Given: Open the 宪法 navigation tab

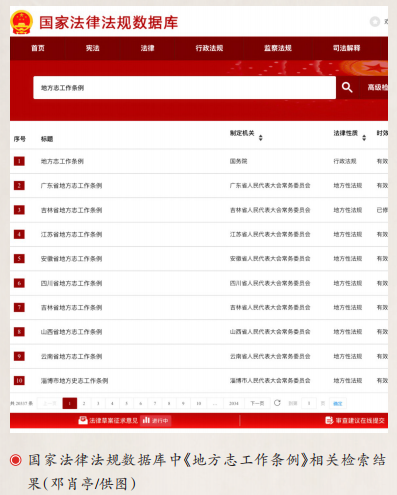Looking at the screenshot, I should [92, 48].
